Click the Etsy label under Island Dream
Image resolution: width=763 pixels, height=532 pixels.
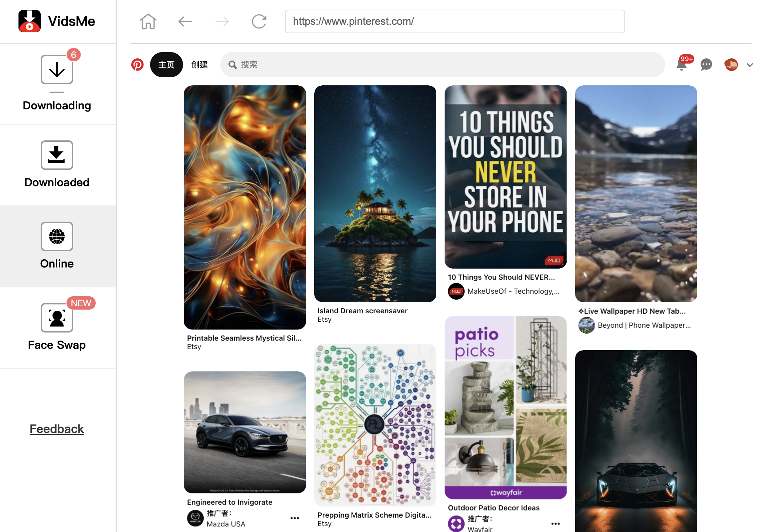[x=325, y=320]
